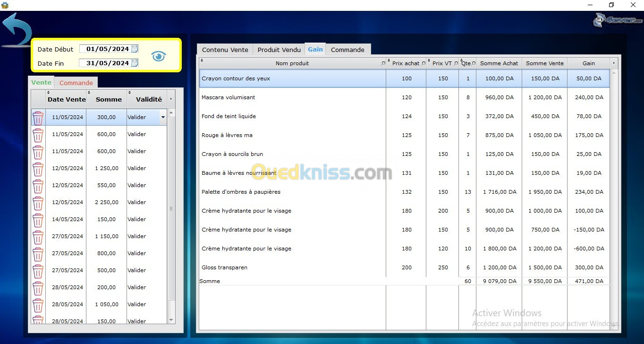Select the 27/05/2024 sale of 1 150,00
Screen dimensions: 644x344
point(99,236)
